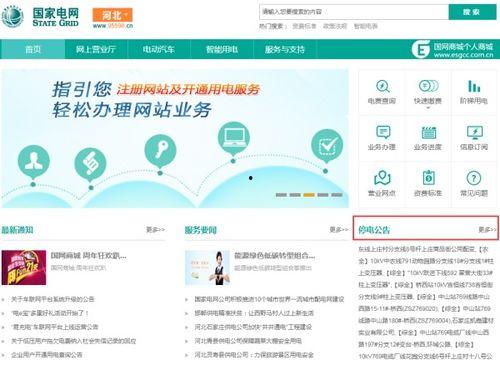Click hot search keyword 政策法规
500x365 pixels.
tap(335, 26)
